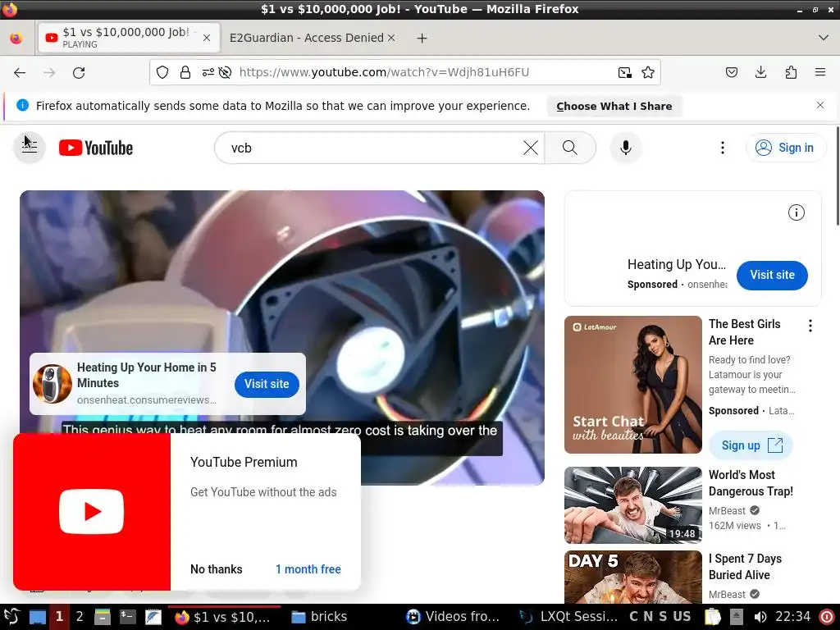Click the magnifier search button

570,148
